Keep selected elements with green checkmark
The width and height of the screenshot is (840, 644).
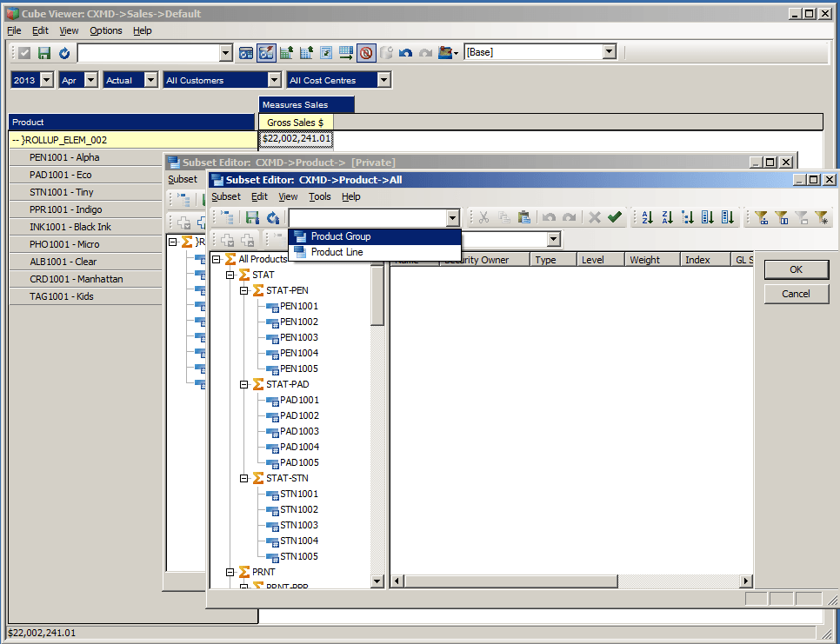click(x=616, y=217)
